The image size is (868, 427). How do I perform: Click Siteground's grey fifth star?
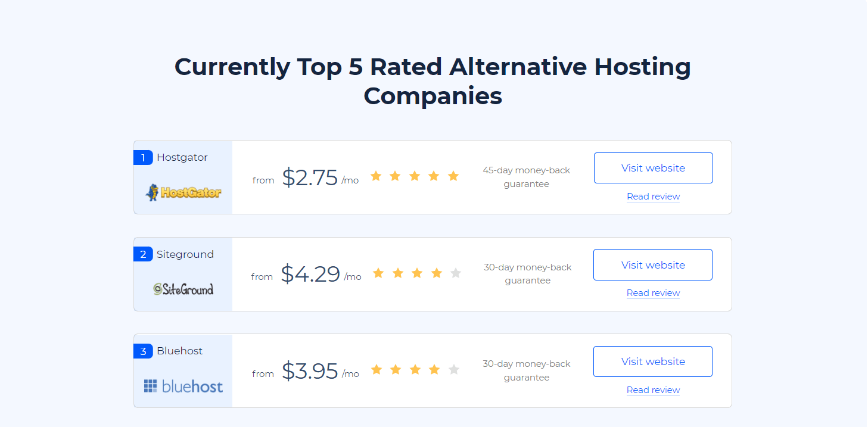(456, 273)
